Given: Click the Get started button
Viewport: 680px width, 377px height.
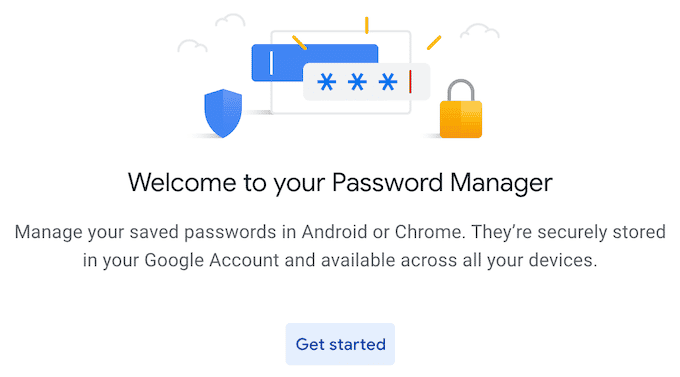Looking at the screenshot, I should (x=340, y=344).
